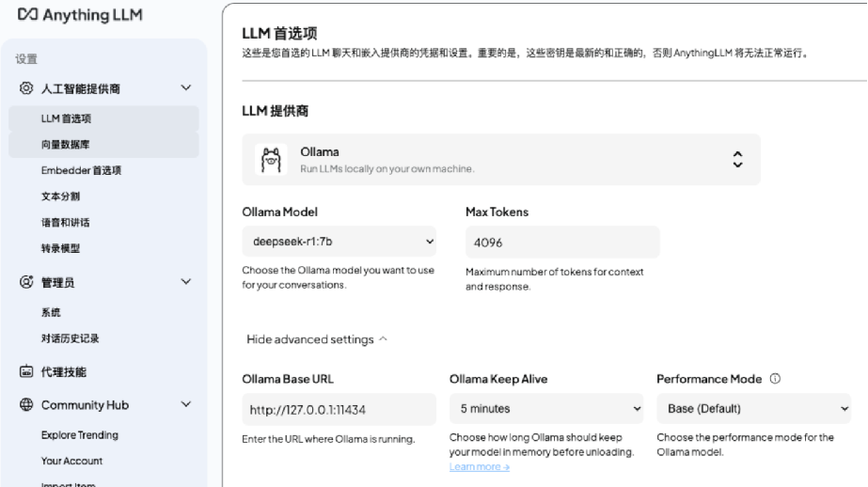868x487 pixels.
Task: Click the Ollama Base URL field
Action: [339, 410]
